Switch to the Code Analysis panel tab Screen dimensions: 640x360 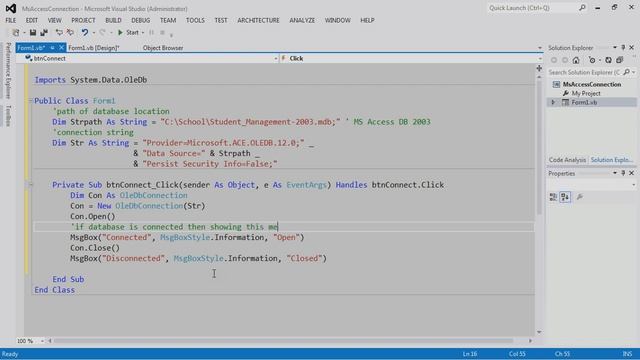click(x=567, y=160)
